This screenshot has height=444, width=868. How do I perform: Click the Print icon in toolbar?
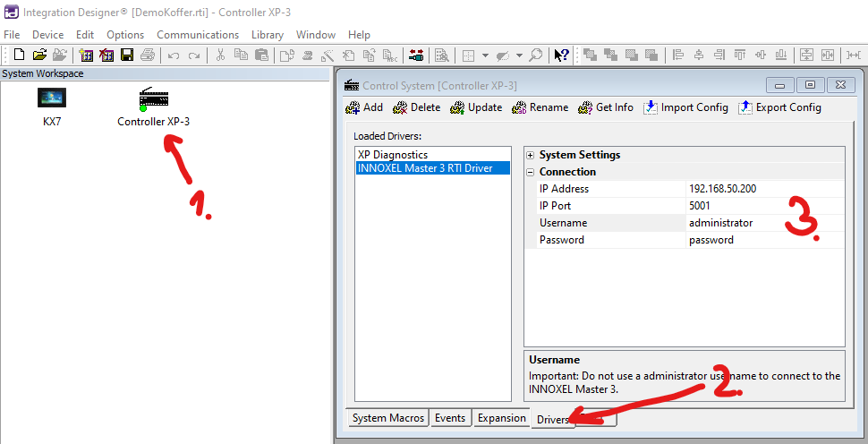click(x=147, y=55)
